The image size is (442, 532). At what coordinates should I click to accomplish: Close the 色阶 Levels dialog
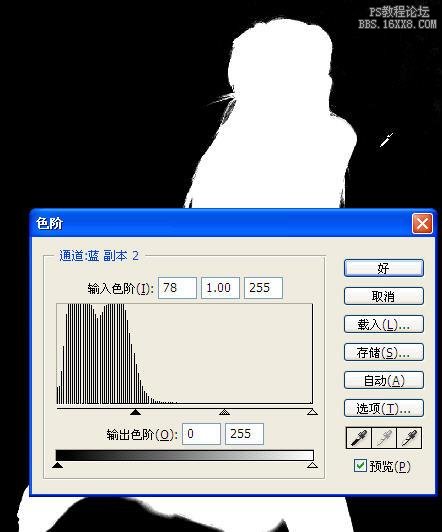pyautogui.click(x=422, y=224)
